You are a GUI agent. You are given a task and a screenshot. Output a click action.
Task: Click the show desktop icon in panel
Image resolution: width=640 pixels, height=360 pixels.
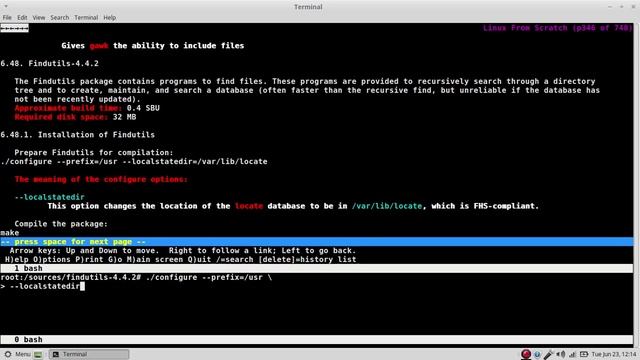(38, 354)
